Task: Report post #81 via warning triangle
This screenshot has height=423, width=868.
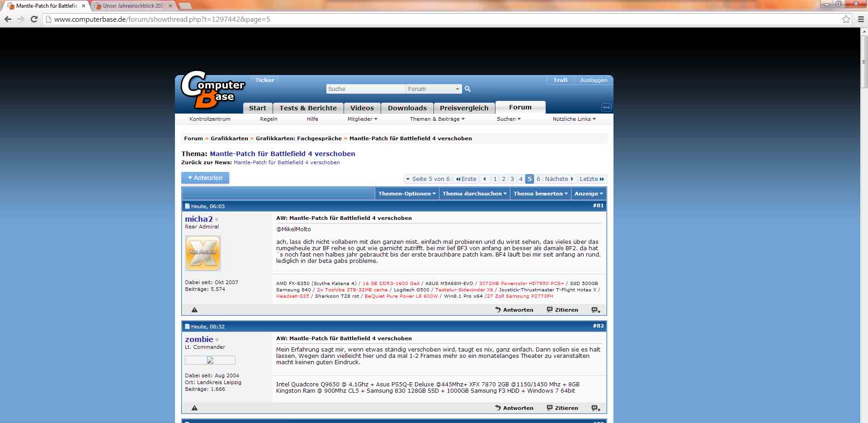Action: (194, 310)
